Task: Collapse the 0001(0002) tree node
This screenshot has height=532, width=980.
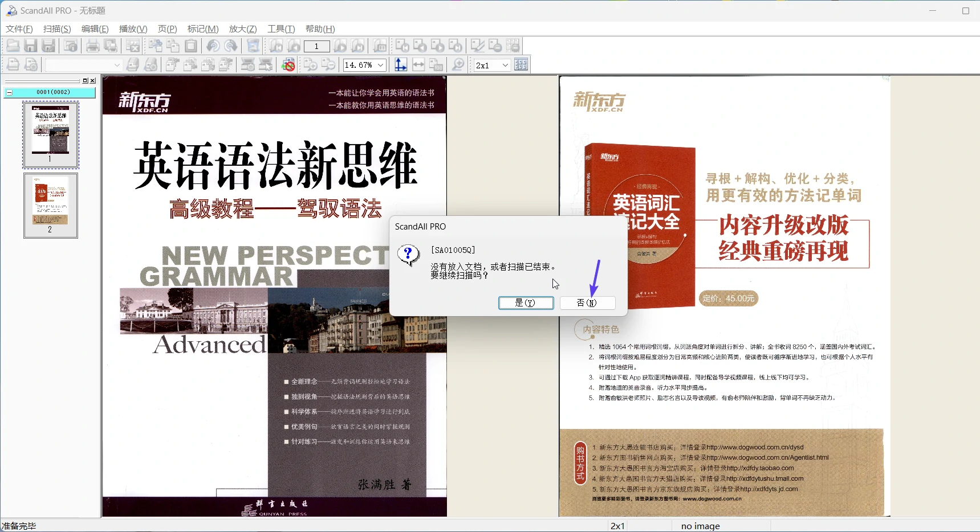Action: [x=10, y=92]
